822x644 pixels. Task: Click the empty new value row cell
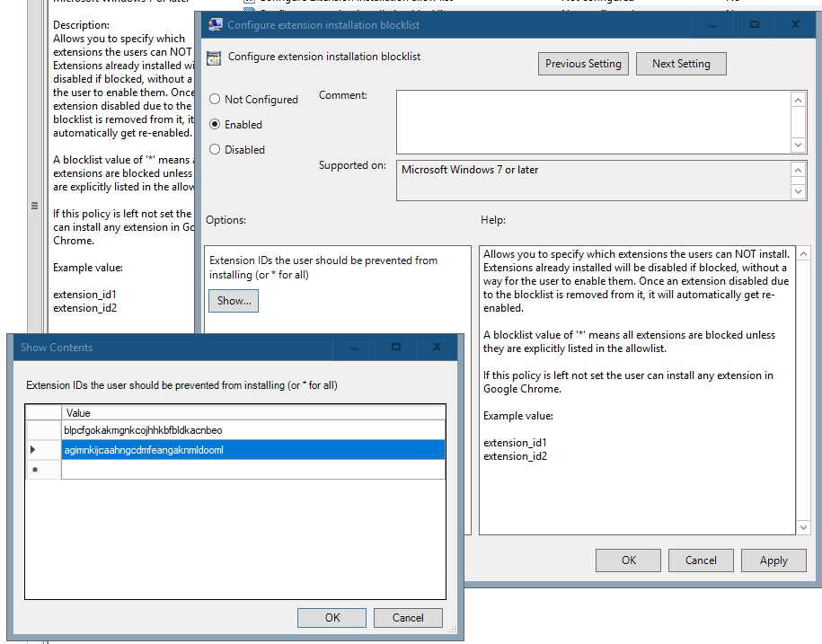(x=253, y=470)
